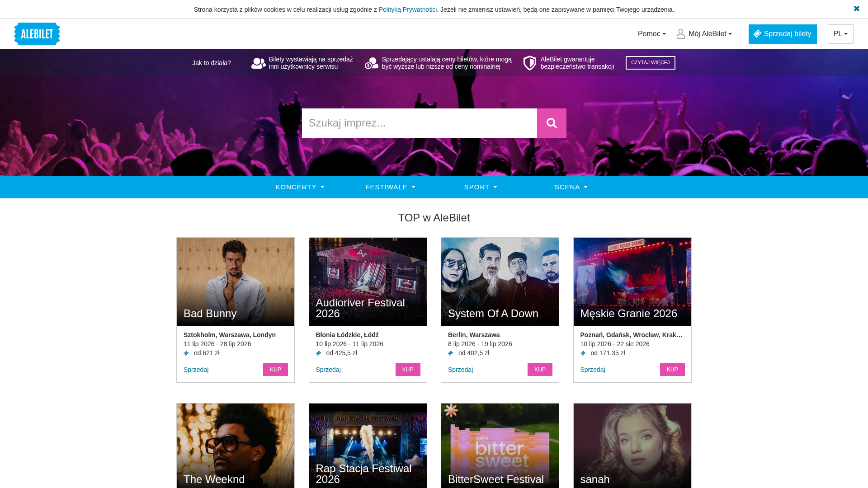Click the Sprzedaj bilety button
This screenshot has height=488, width=868.
783,34
